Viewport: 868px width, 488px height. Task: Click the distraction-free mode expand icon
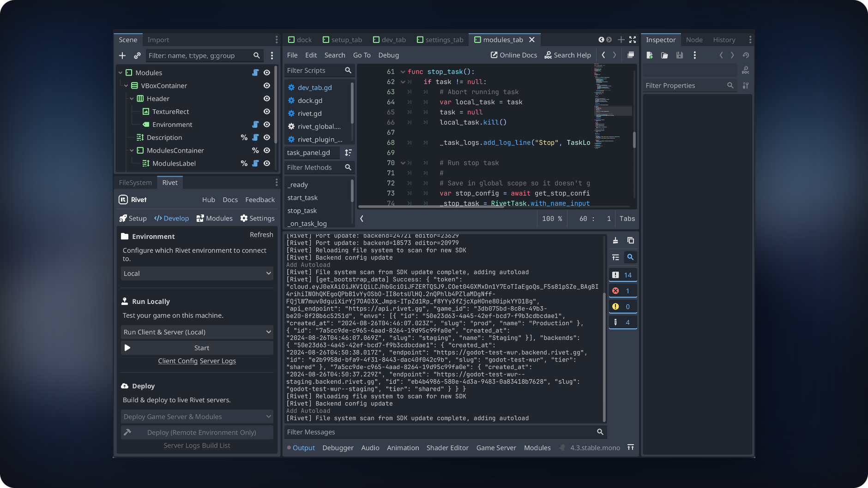(x=633, y=40)
